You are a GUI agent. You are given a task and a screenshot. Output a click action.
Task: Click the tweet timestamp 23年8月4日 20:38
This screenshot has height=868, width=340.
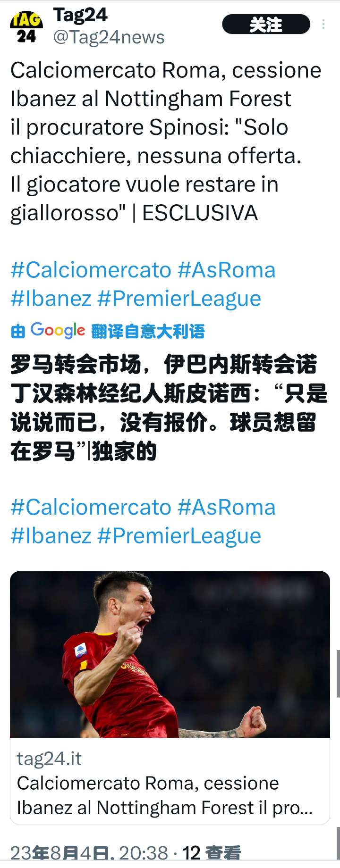(89, 853)
